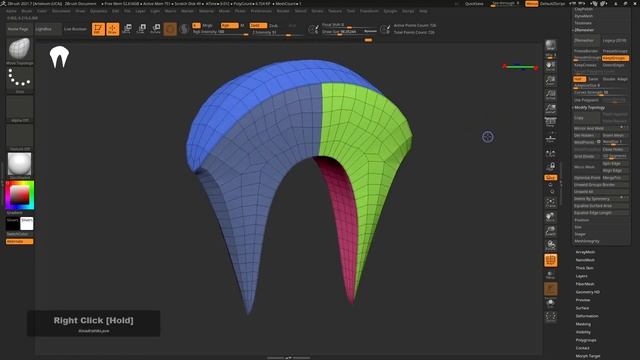Expand the NanoMesh subpalette

pyautogui.click(x=585, y=260)
